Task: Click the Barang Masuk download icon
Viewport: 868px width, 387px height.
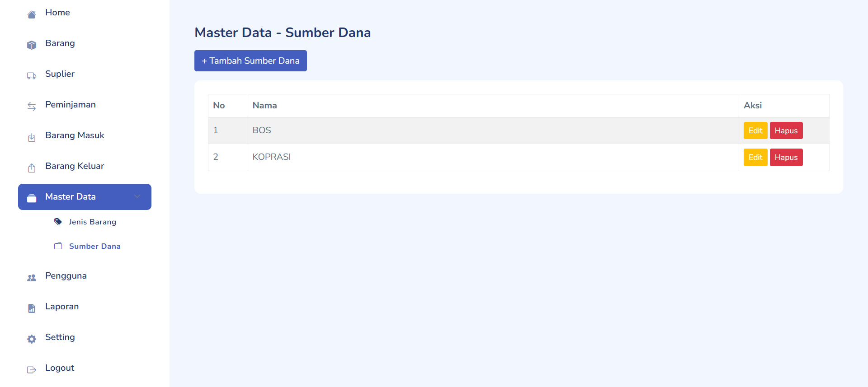Action: (32, 137)
